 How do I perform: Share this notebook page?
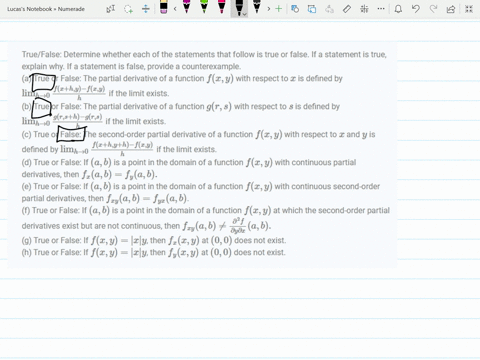451,9
